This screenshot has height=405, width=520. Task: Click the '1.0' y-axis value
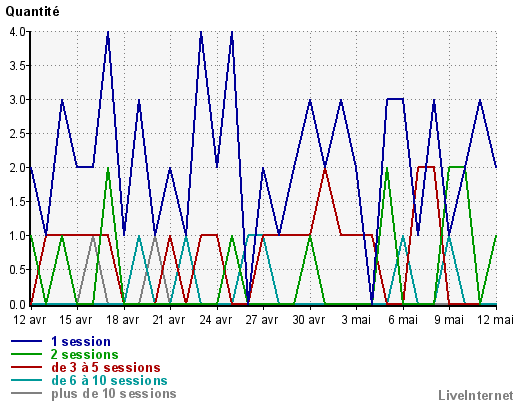[x=18, y=236]
